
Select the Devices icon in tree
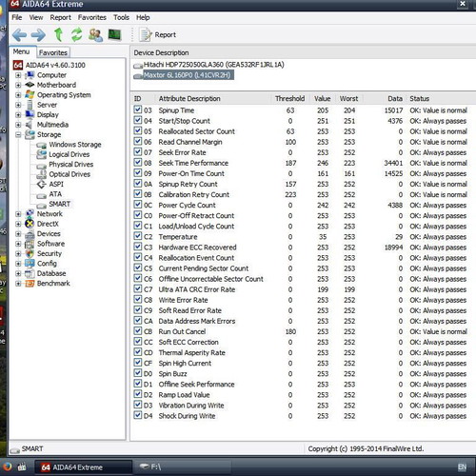(30, 234)
